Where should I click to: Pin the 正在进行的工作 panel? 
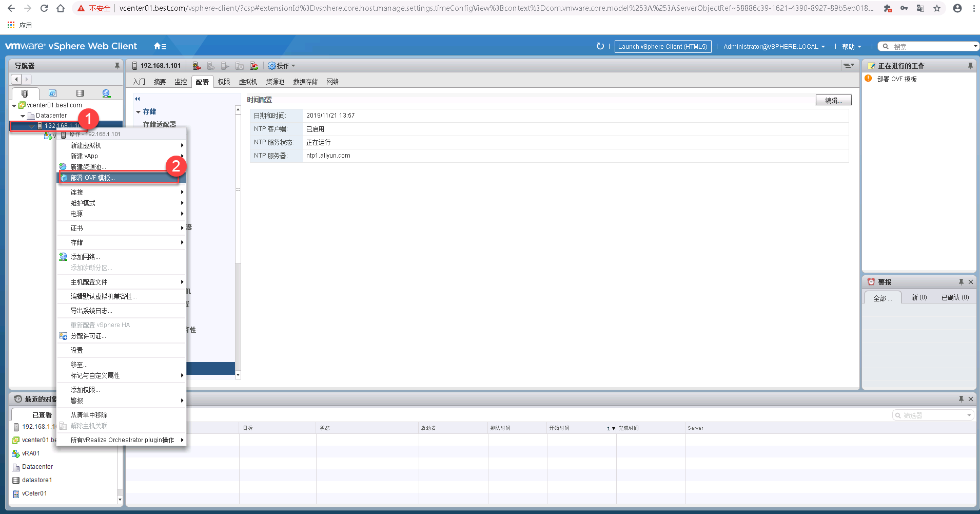[x=970, y=66]
